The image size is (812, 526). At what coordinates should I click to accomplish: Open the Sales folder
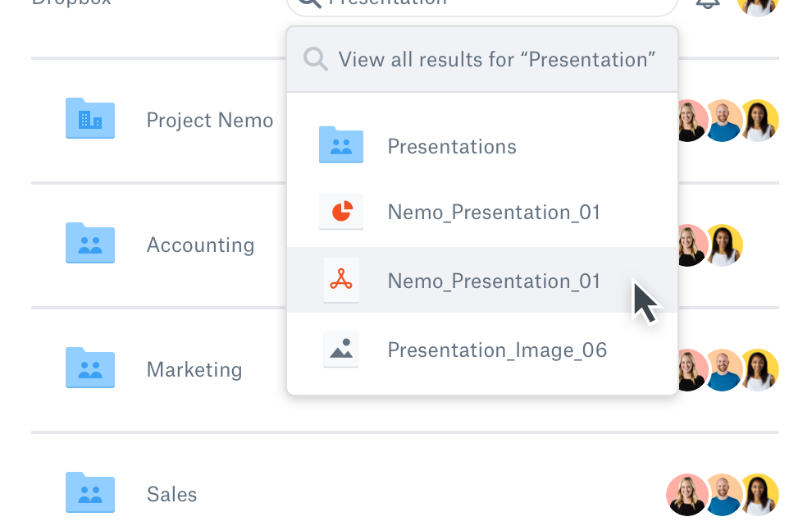[x=172, y=494]
